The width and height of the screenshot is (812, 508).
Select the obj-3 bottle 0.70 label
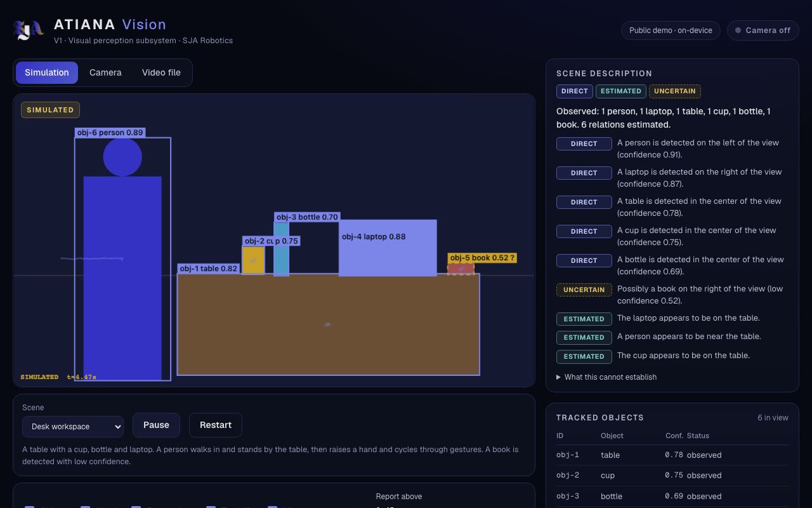tap(307, 217)
